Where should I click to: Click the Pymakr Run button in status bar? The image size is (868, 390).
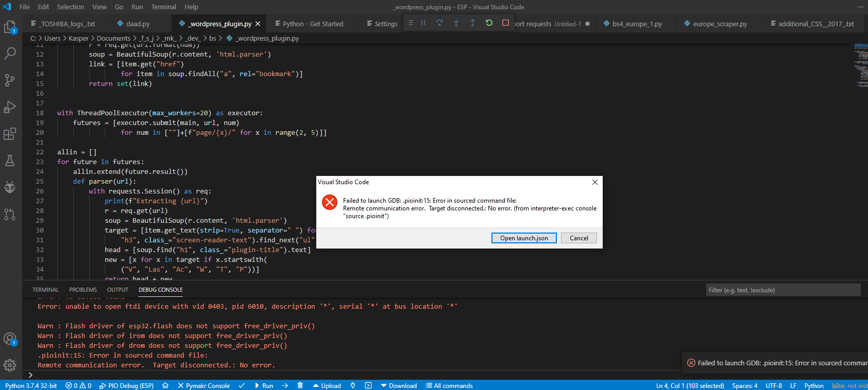[x=264, y=385]
